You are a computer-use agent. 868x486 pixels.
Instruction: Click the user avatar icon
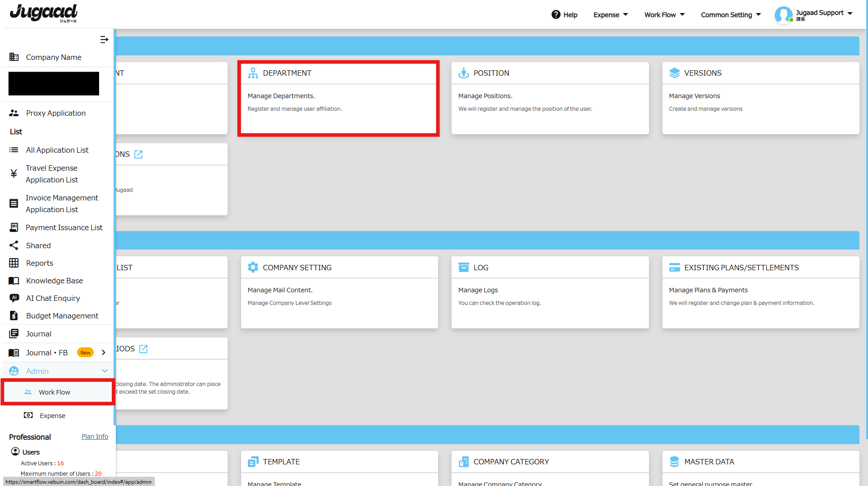tap(783, 15)
